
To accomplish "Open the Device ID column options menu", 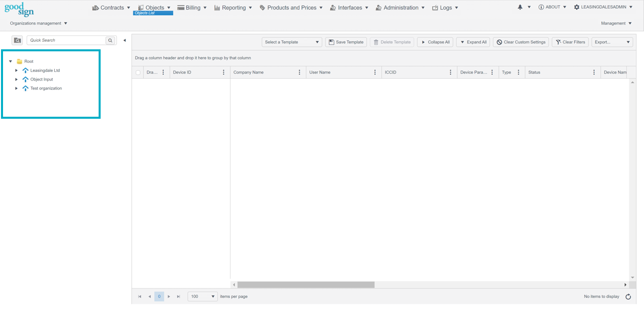I will tap(224, 72).
